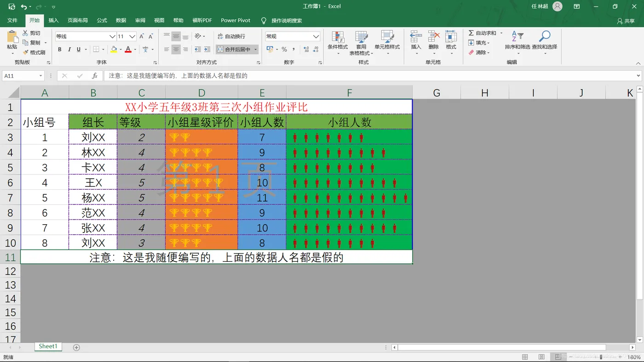644x362 pixels.
Task: Apply comma thousands separator style
Action: 293,49
